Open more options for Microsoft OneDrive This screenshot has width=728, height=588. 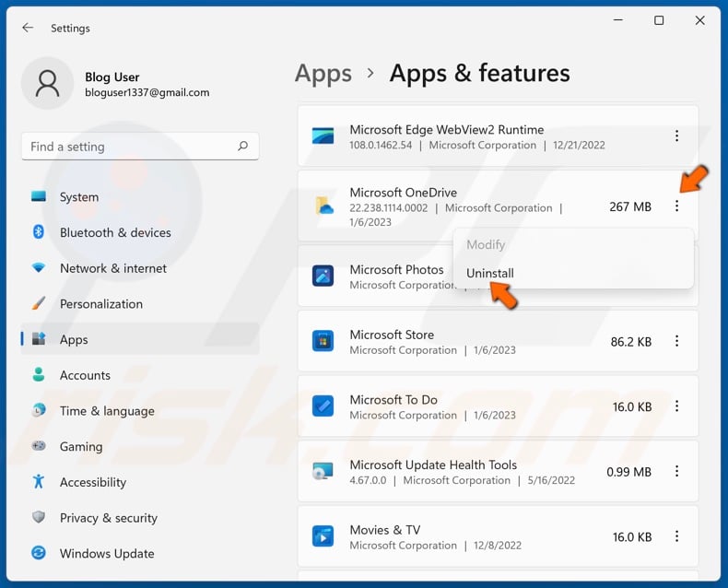[676, 206]
